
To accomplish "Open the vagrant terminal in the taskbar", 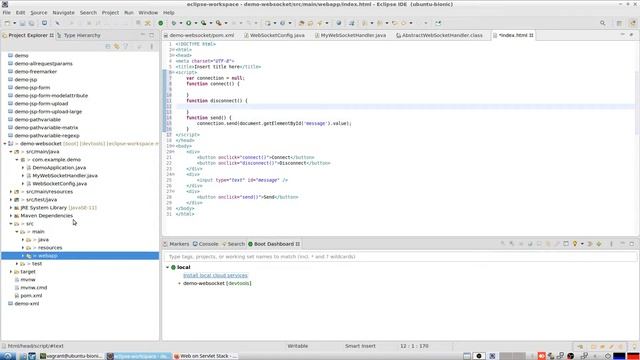I will point(71,356).
